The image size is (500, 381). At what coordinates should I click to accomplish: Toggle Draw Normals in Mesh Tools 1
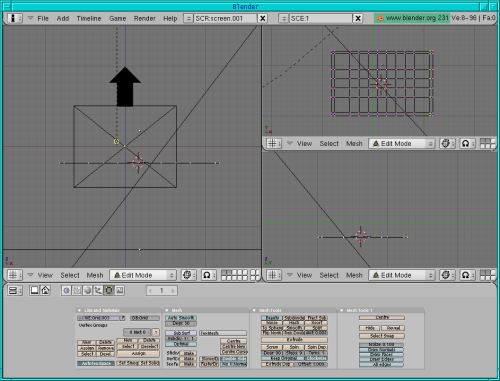point(381,350)
